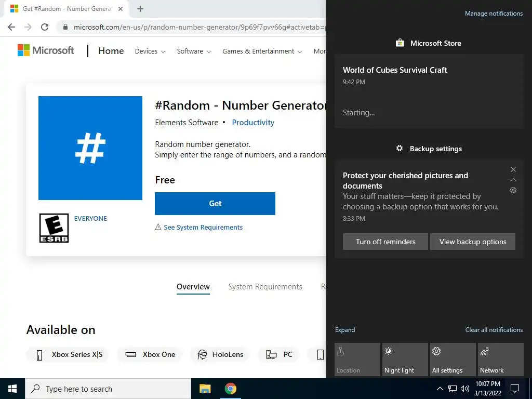
Task: Click the volume speaker tray icon
Action: [x=465, y=389]
